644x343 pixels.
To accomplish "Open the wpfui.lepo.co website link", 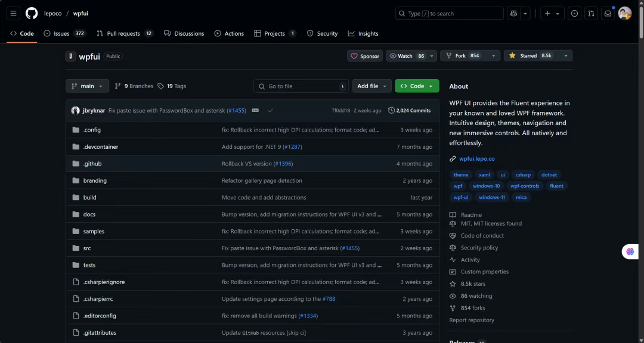I will coord(477,159).
